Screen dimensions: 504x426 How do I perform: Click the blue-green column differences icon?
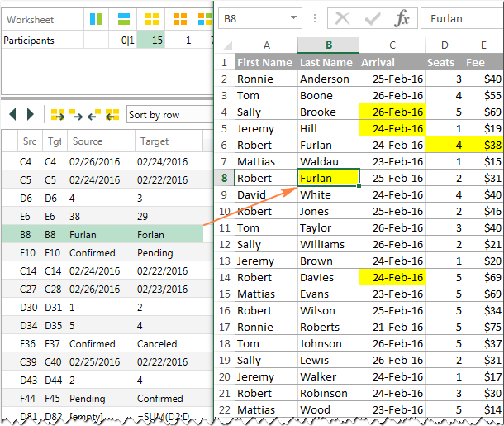(x=97, y=18)
